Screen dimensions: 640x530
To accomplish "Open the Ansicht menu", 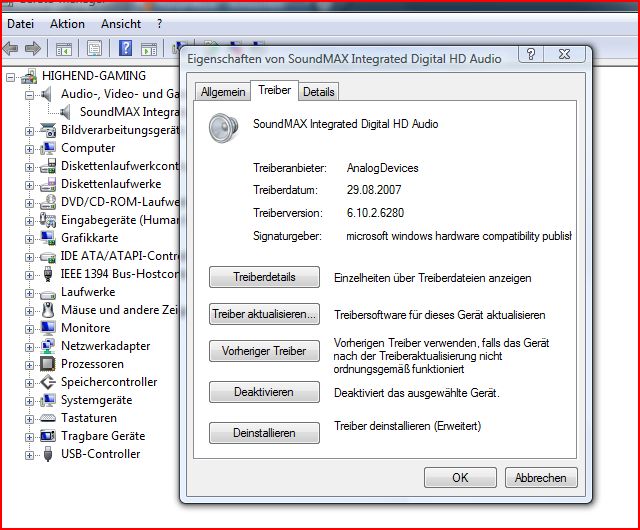I will coord(121,24).
